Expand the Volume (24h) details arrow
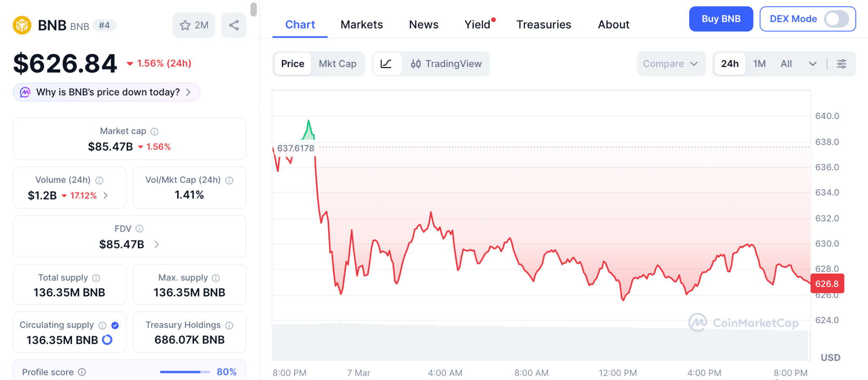Image resolution: width=868 pixels, height=380 pixels. tap(106, 196)
